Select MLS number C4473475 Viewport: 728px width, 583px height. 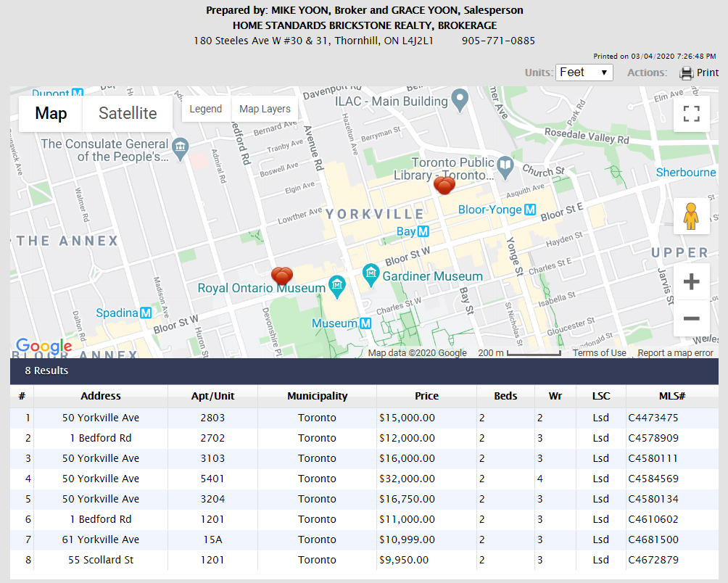[653, 418]
